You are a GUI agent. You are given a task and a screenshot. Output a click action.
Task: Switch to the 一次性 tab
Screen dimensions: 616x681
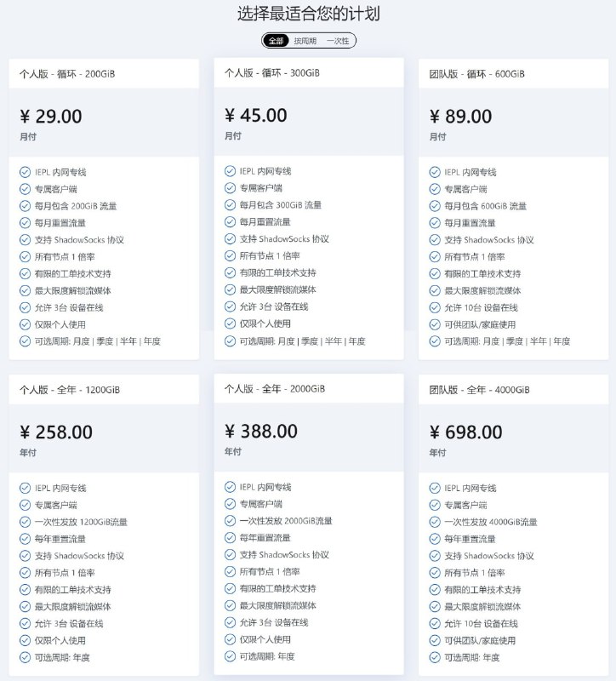click(338, 41)
